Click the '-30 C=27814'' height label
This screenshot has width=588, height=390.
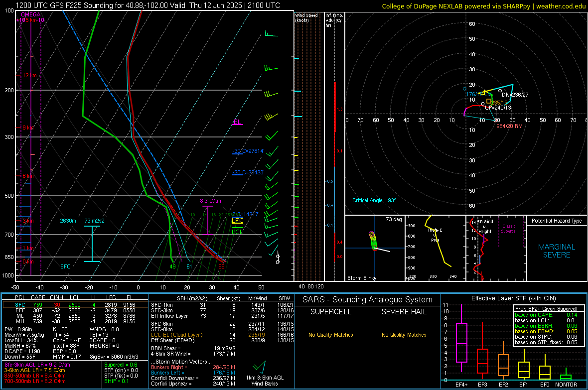coord(248,151)
